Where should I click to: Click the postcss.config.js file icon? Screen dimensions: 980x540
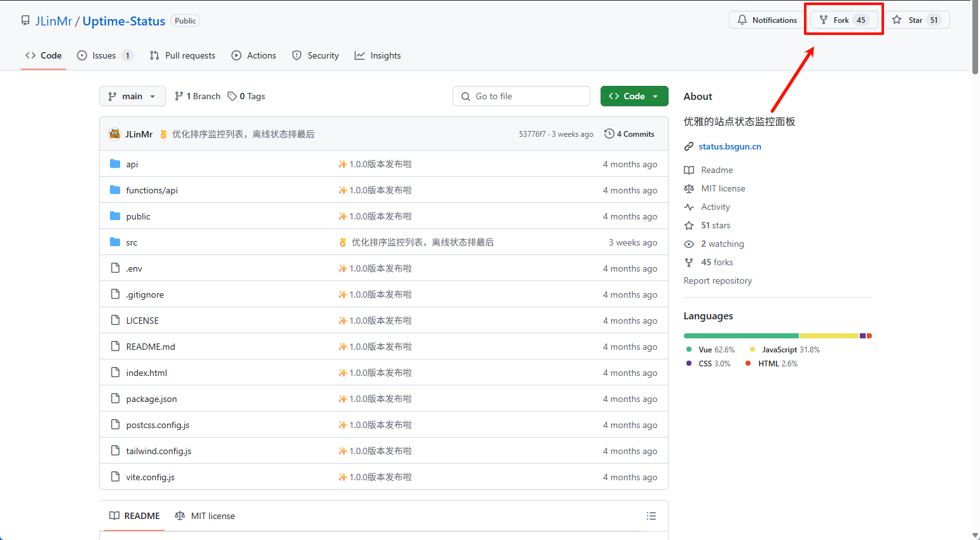tap(115, 424)
